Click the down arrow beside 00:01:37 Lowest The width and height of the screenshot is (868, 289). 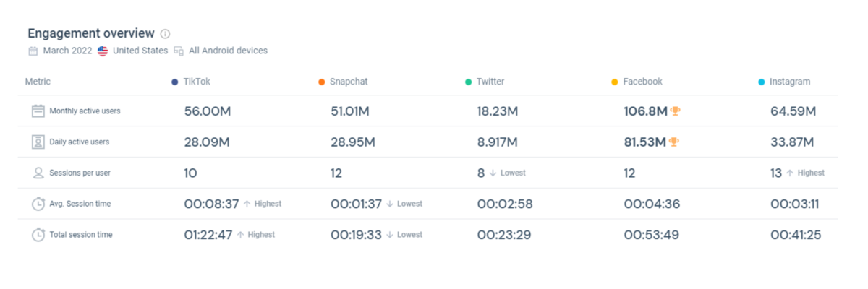pyautogui.click(x=390, y=204)
